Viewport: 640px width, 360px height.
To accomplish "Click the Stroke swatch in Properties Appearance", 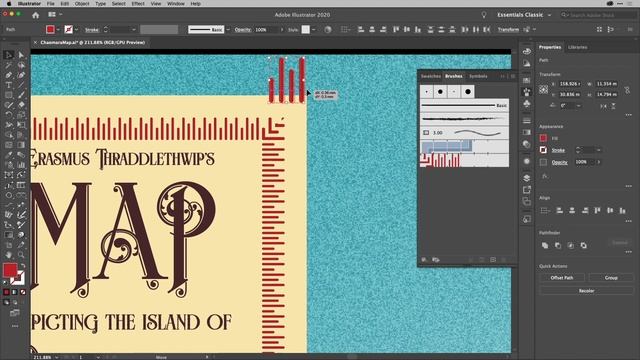I will (x=543, y=150).
